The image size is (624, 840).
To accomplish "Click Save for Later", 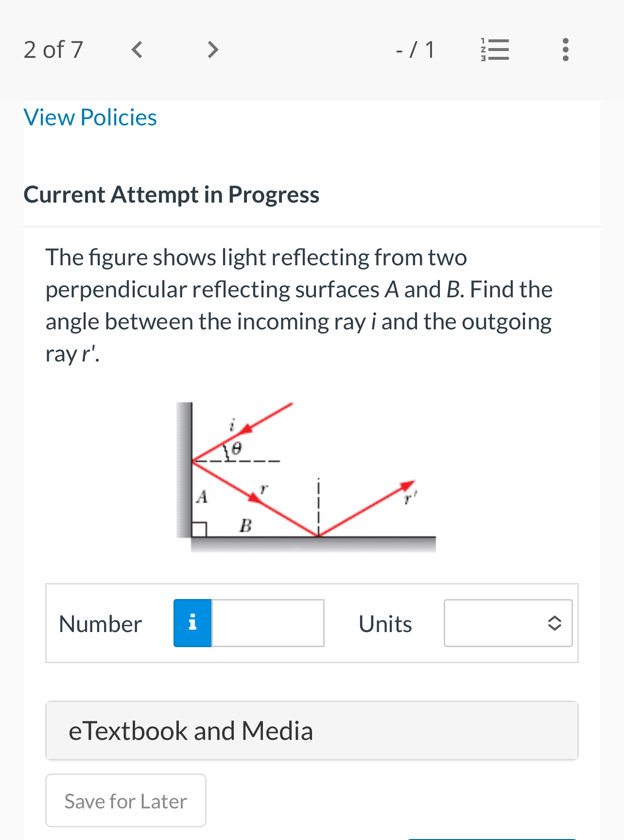I will tap(125, 801).
